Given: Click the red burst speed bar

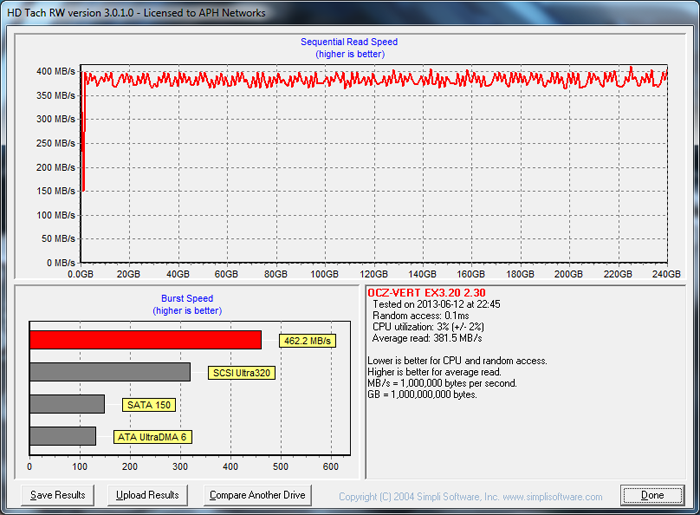Looking at the screenshot, I should 145,340.
